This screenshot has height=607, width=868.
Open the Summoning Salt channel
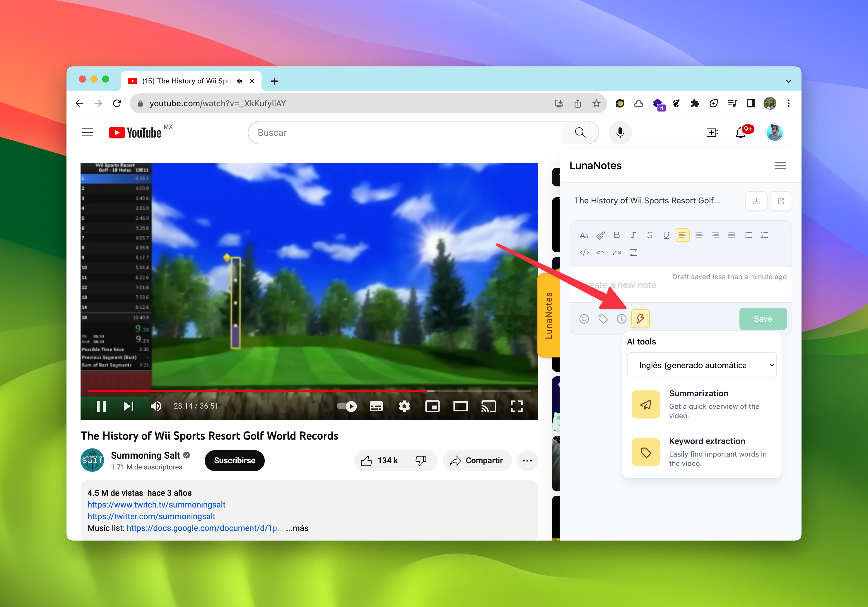145,455
